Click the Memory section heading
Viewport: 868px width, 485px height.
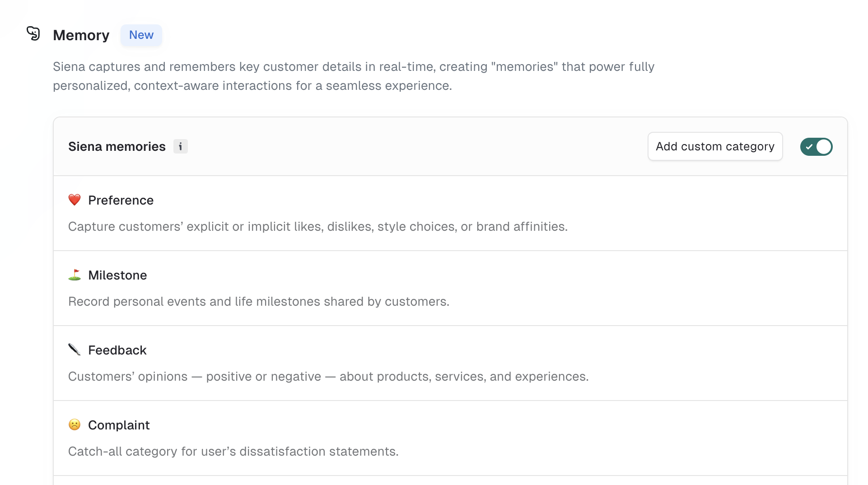click(81, 35)
